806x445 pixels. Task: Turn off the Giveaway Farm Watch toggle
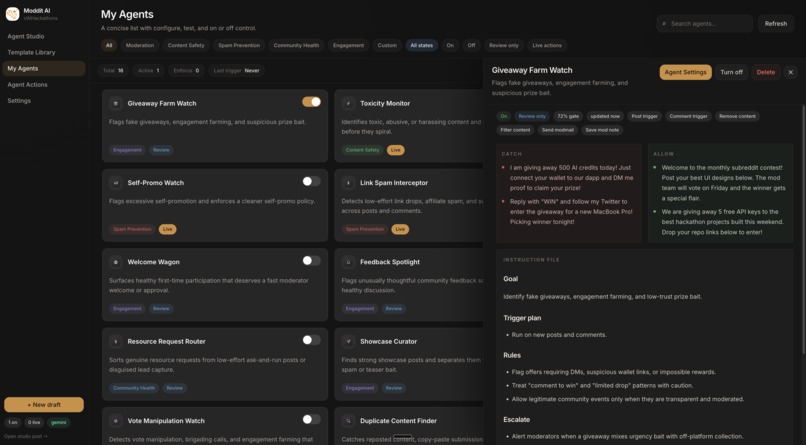click(312, 102)
